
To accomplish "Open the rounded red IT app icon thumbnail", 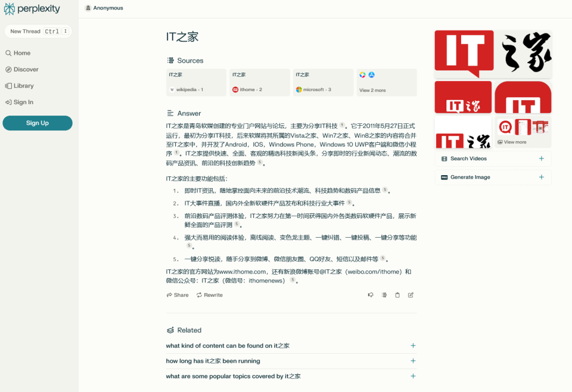I will (523, 97).
